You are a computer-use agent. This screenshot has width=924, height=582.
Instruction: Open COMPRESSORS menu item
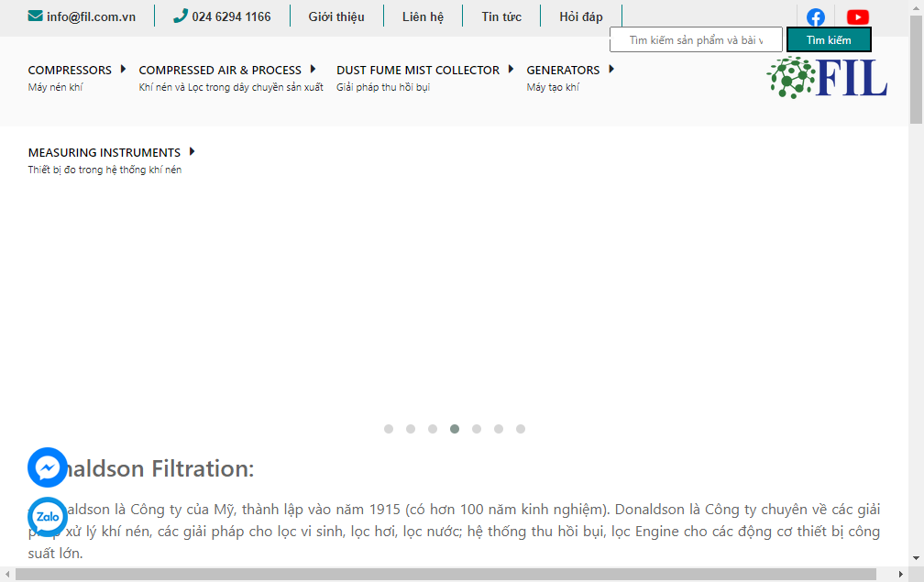point(70,70)
